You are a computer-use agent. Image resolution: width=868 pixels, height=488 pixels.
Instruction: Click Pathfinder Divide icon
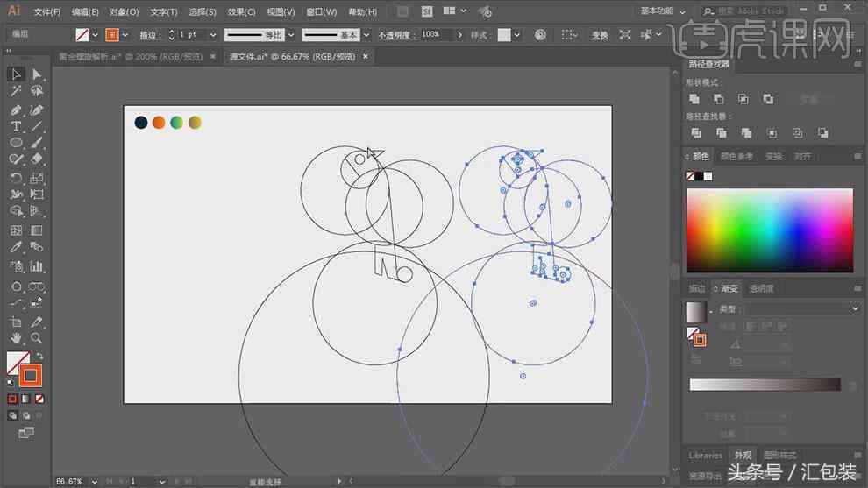click(x=696, y=133)
